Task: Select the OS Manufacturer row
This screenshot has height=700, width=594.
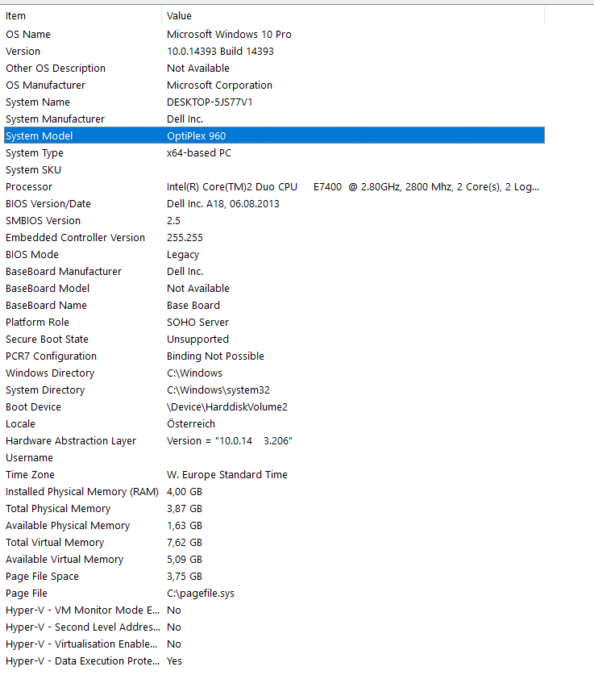Action: tap(274, 85)
